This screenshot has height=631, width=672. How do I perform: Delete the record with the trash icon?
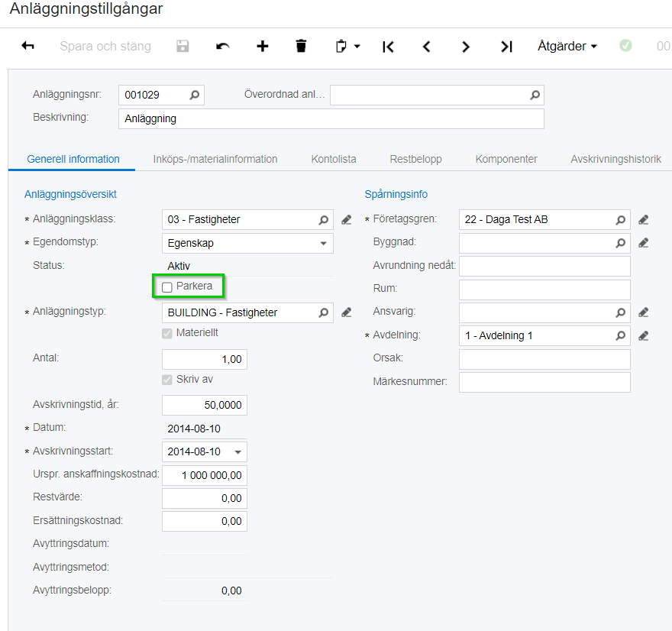pyautogui.click(x=302, y=46)
